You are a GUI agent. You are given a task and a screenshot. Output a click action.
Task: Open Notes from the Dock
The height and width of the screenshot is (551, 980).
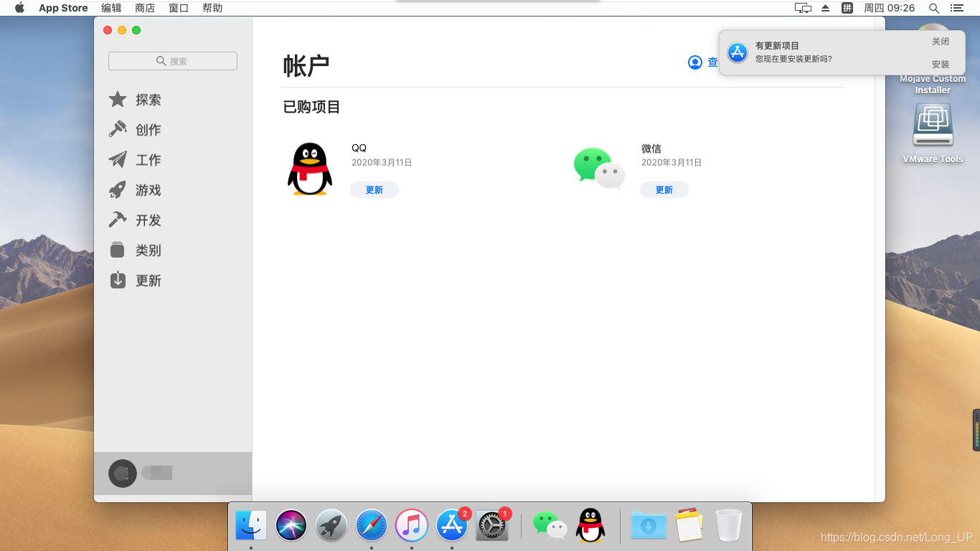[x=689, y=526]
